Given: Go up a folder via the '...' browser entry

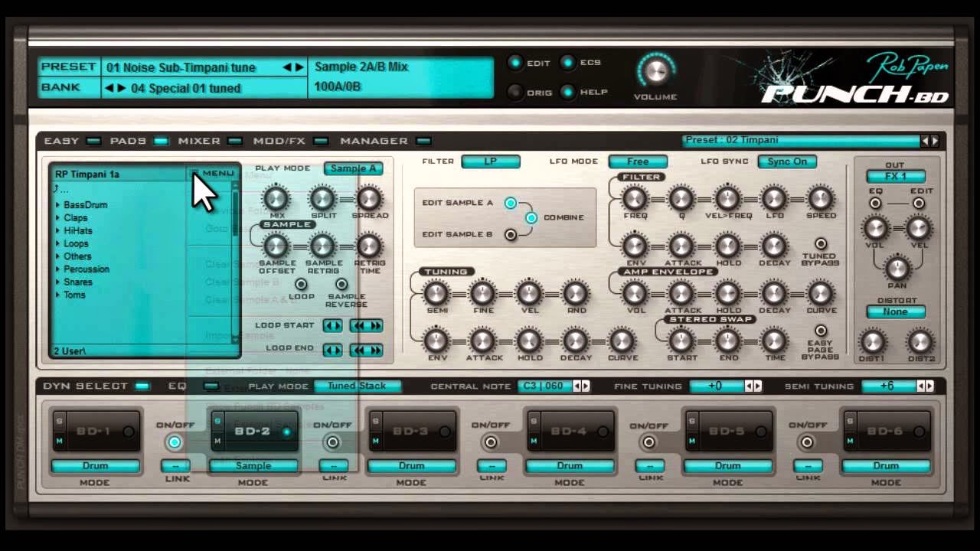Looking at the screenshot, I should [x=61, y=188].
